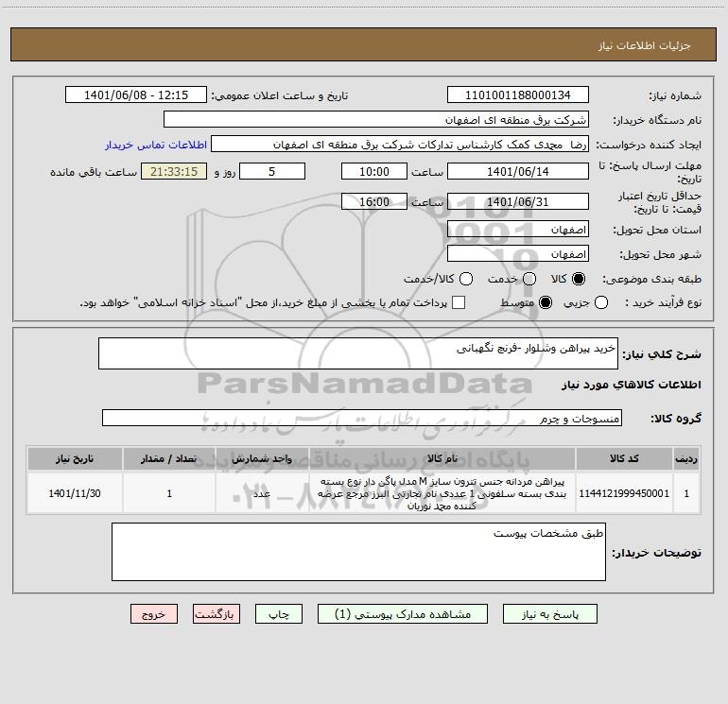
Task: Open اطلاعات تماس خریدار link
Action: (x=156, y=145)
